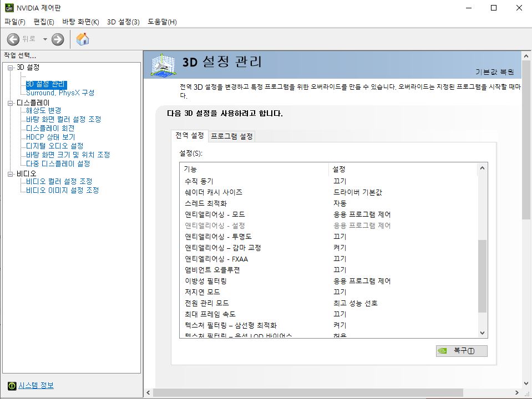Image resolution: width=532 pixels, height=399 pixels.
Task: Click the 기능 column header
Action: [254, 169]
